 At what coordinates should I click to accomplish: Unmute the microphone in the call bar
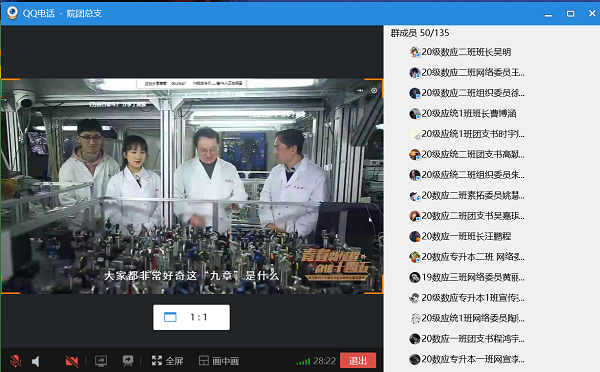coord(16,361)
